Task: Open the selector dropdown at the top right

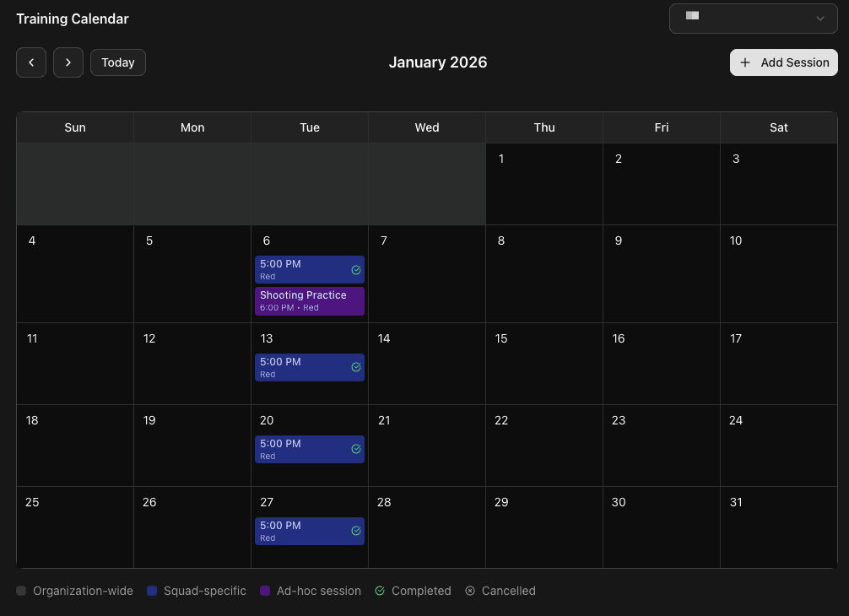Action: click(752, 18)
